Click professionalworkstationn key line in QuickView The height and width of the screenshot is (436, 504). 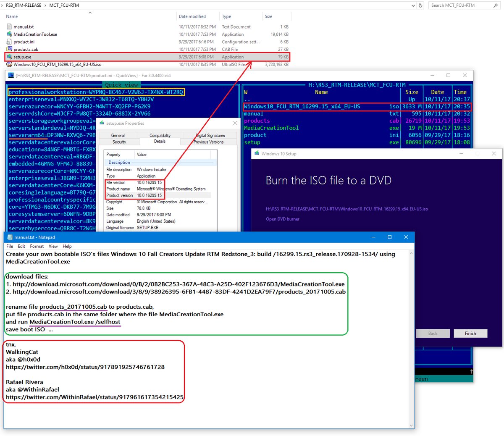96,92
